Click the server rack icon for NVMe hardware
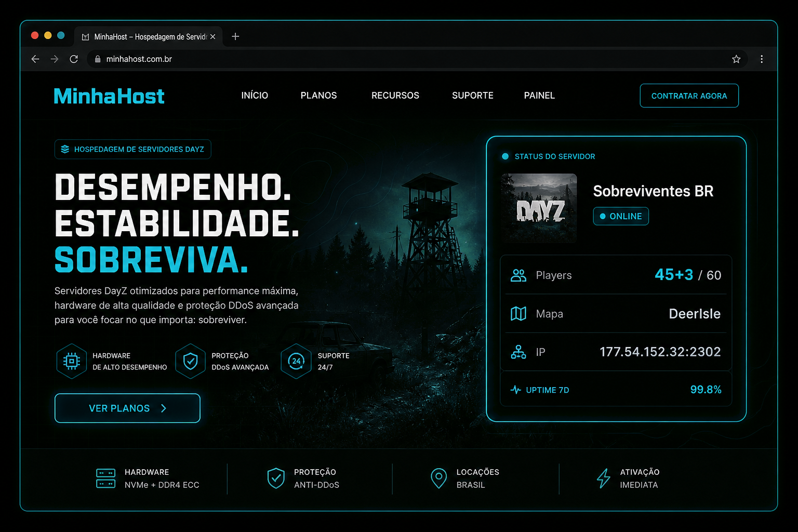 pyautogui.click(x=106, y=478)
